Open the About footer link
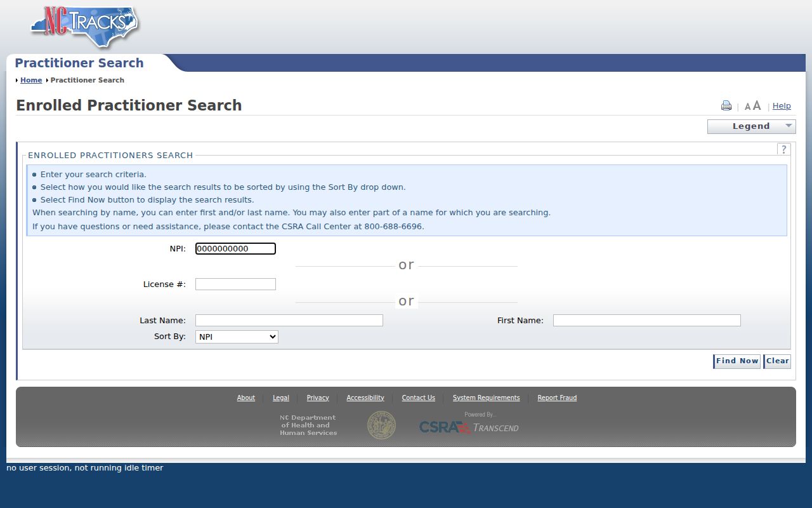Viewport: 812px width, 508px height. tap(246, 398)
